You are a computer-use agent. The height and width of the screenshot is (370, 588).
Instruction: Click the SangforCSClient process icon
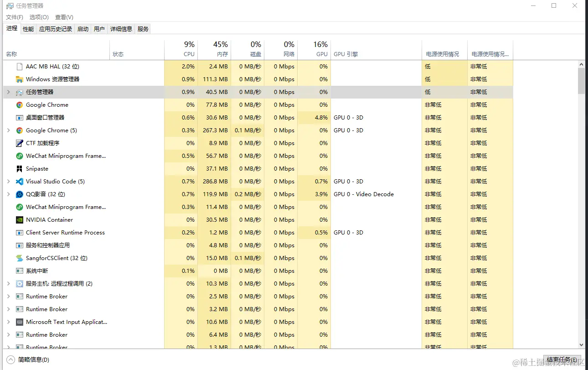[20, 258]
